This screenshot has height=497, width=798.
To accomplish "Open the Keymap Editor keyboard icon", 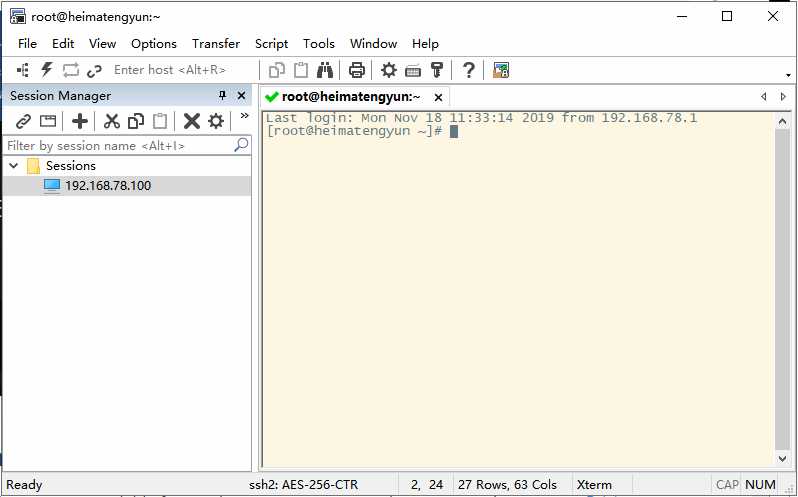I will coord(413,71).
